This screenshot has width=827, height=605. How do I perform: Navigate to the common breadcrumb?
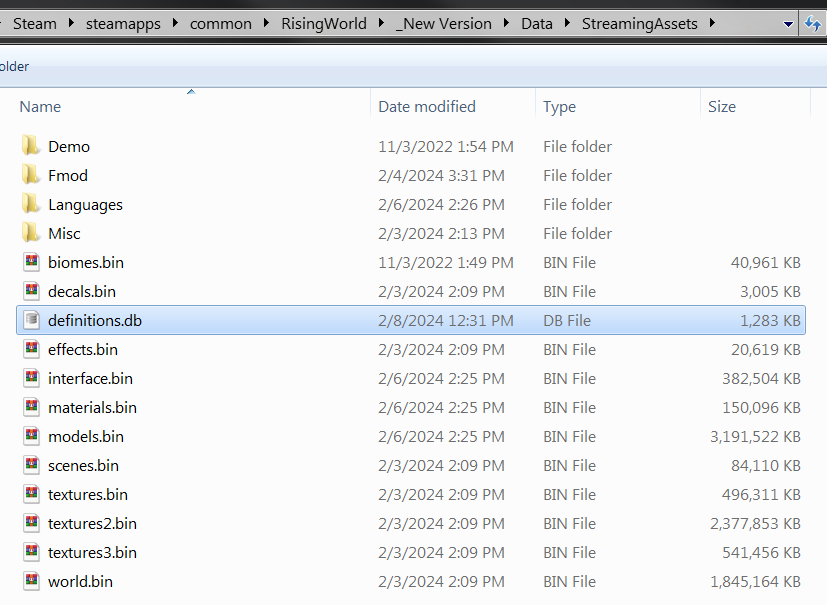[220, 24]
